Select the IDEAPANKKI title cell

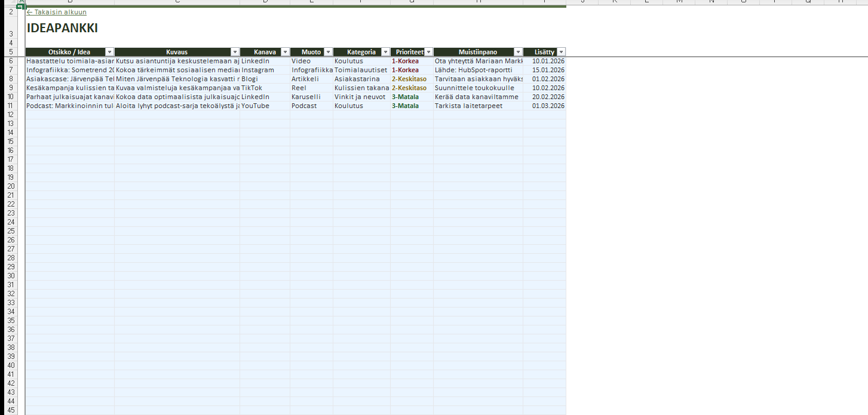click(x=62, y=28)
